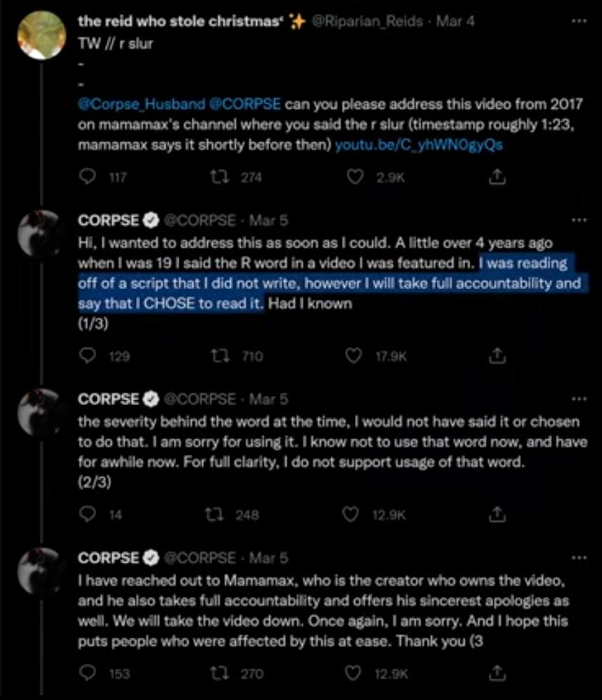
Task: Open the @CORPSE mention in first tweet
Action: click(245, 104)
